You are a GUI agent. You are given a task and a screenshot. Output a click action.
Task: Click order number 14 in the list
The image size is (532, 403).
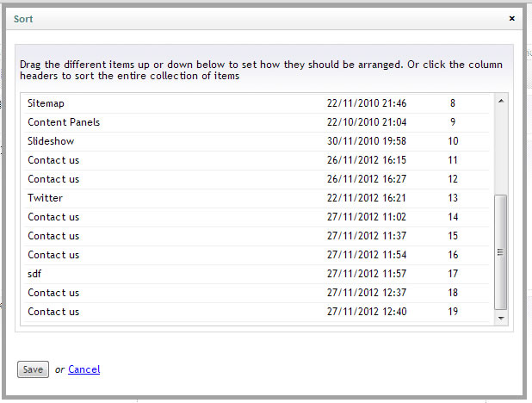[453, 217]
